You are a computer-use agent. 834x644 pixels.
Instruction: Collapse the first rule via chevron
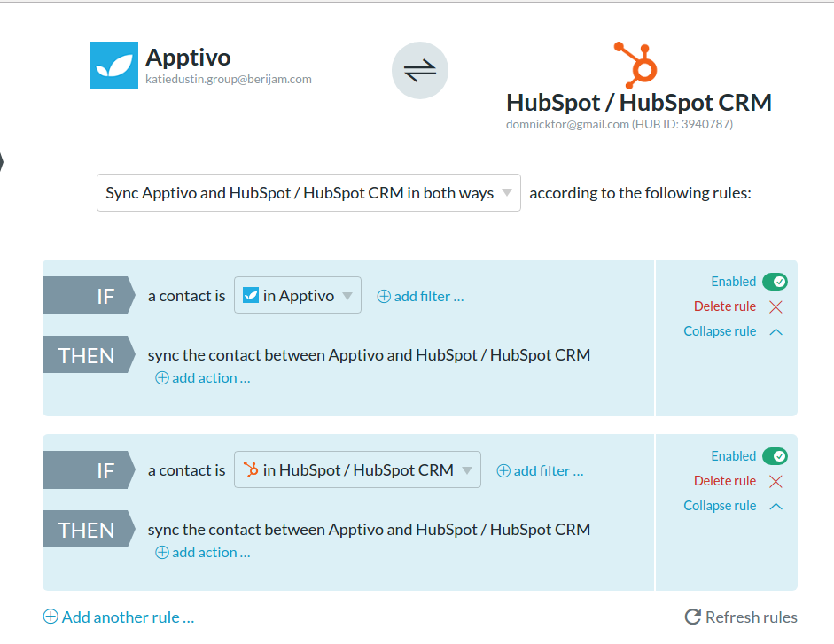pos(776,332)
